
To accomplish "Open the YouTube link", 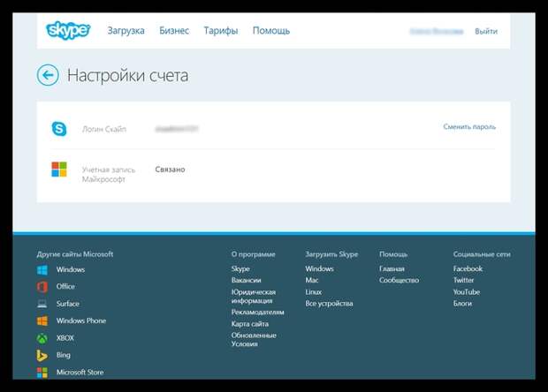I will click(466, 292).
